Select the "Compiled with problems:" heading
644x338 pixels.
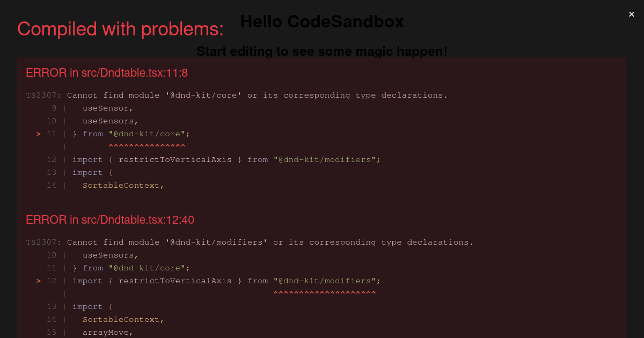120,28
